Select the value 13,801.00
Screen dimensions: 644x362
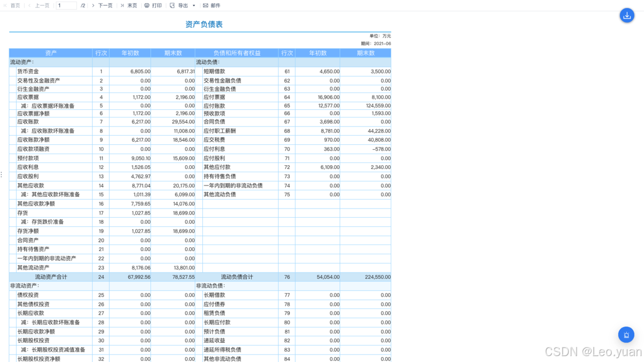click(184, 268)
